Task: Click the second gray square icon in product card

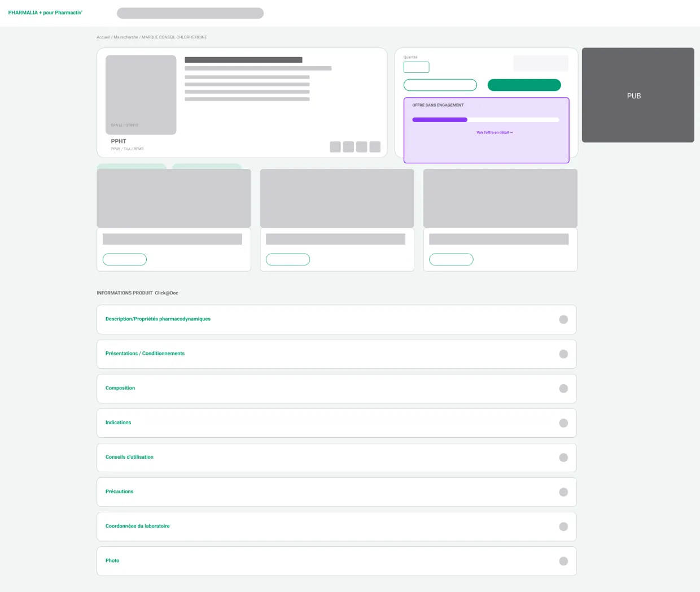Action: (348, 147)
